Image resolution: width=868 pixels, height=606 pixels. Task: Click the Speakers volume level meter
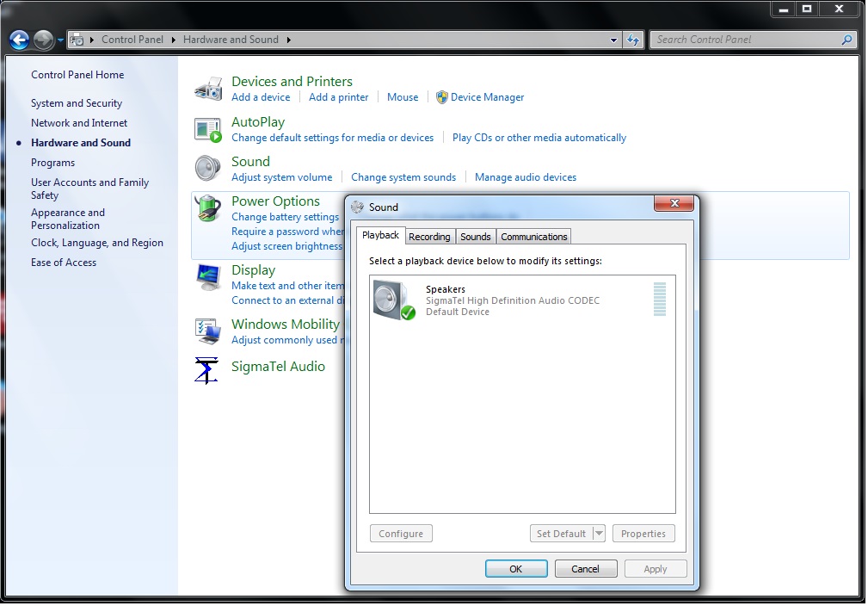(660, 300)
